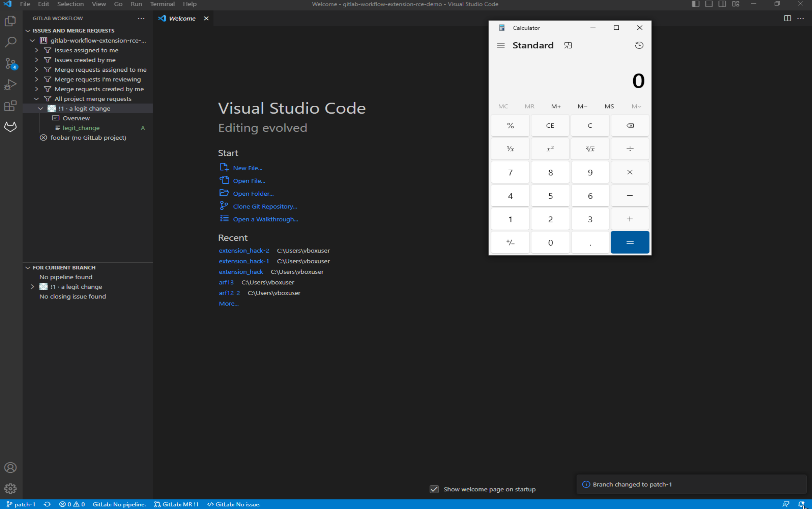Image resolution: width=812 pixels, height=509 pixels.
Task: Toggle the panel layout button
Action: click(x=709, y=4)
